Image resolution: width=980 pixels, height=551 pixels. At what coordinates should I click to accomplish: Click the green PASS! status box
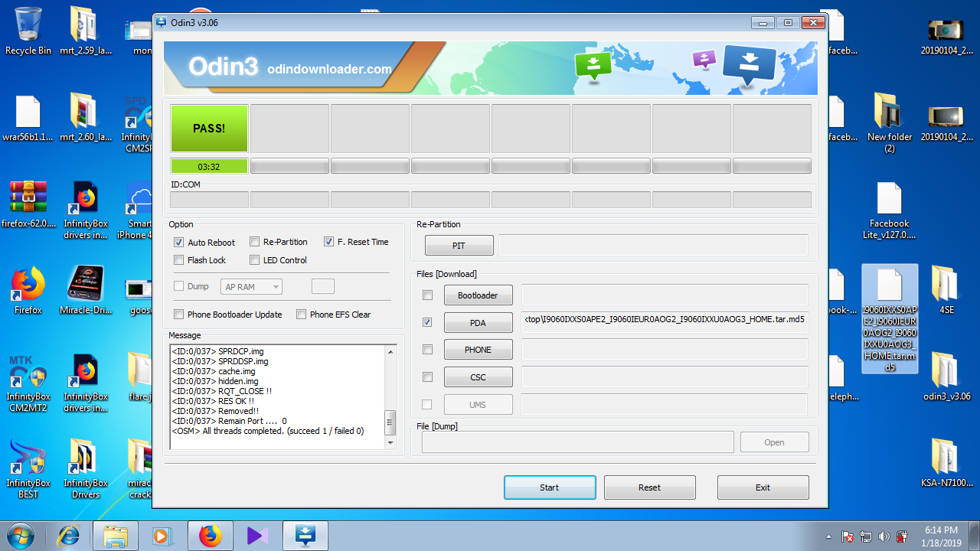coord(209,128)
